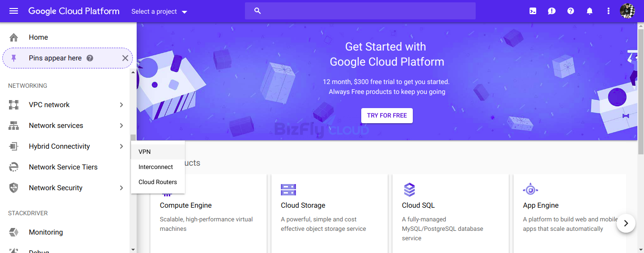
Task: Select Cloud Routers from the submenu
Action: click(158, 182)
